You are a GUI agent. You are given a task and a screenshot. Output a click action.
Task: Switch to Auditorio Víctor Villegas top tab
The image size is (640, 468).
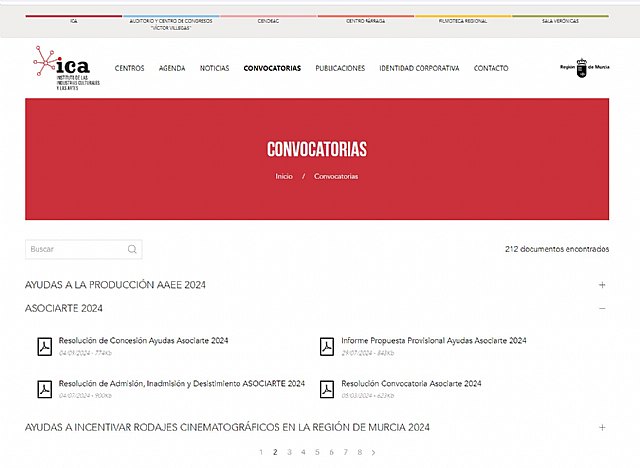tap(171, 24)
